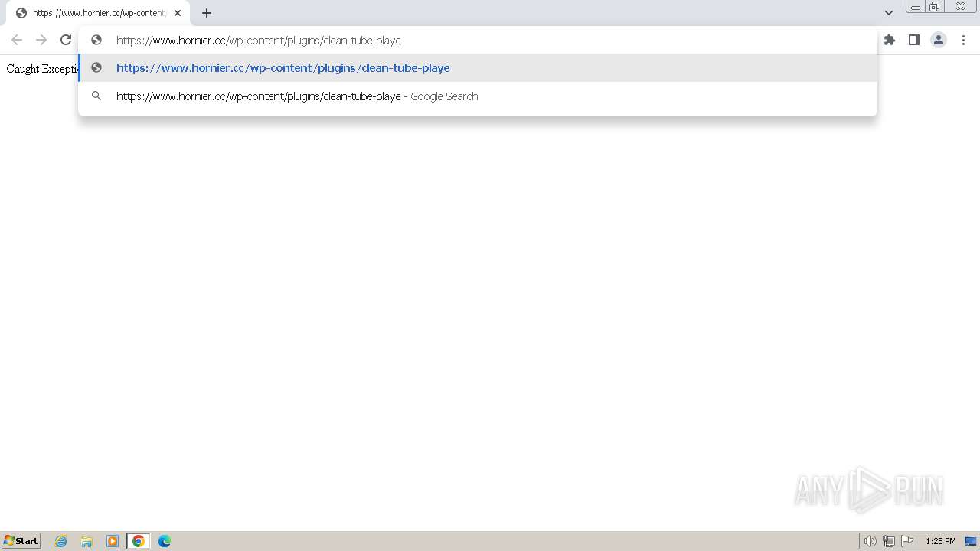980x551 pixels.
Task: Open the volume speaker tray icon
Action: 870,541
